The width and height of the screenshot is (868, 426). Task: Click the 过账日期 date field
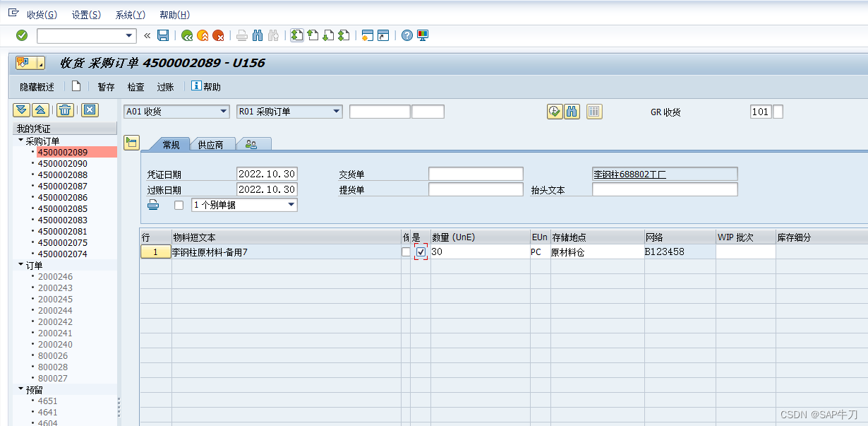pos(267,189)
